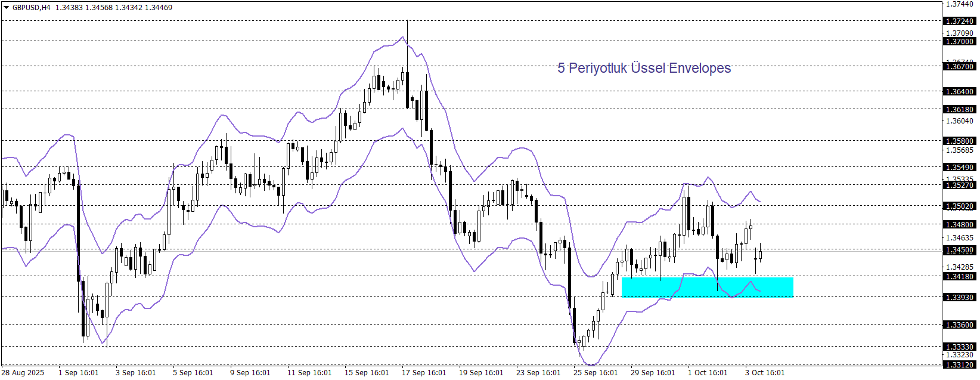
Task: Click the 1.34500 current price label
Action: 960,251
